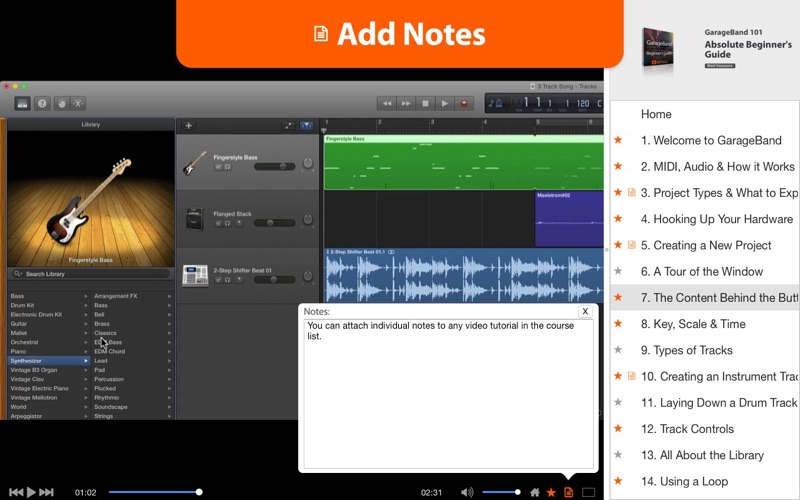This screenshot has height=500, width=800.
Task: Expand the Lead synthesizer subcategory
Action: 130,360
